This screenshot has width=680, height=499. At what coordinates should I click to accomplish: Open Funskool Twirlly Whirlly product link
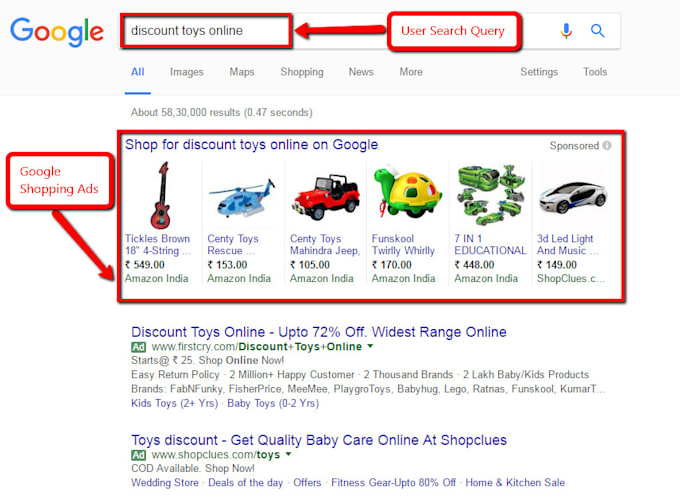(403, 245)
